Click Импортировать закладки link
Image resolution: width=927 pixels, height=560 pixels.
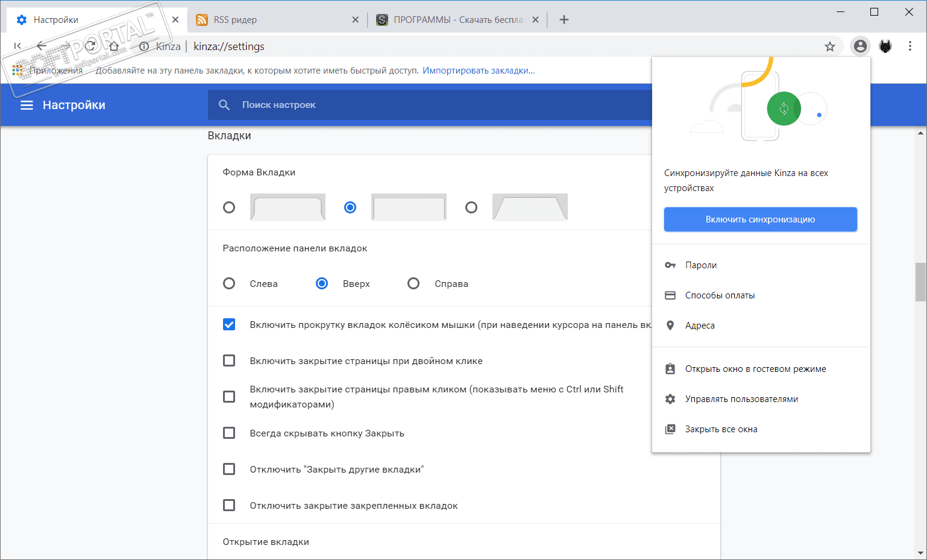pyautogui.click(x=479, y=71)
